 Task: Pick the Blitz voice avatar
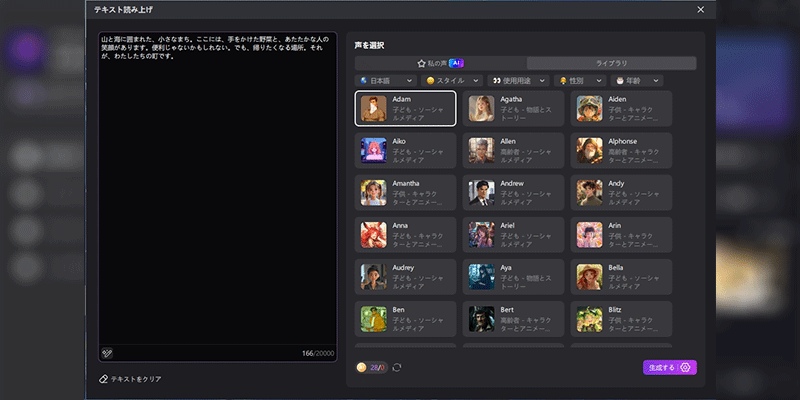[589, 319]
